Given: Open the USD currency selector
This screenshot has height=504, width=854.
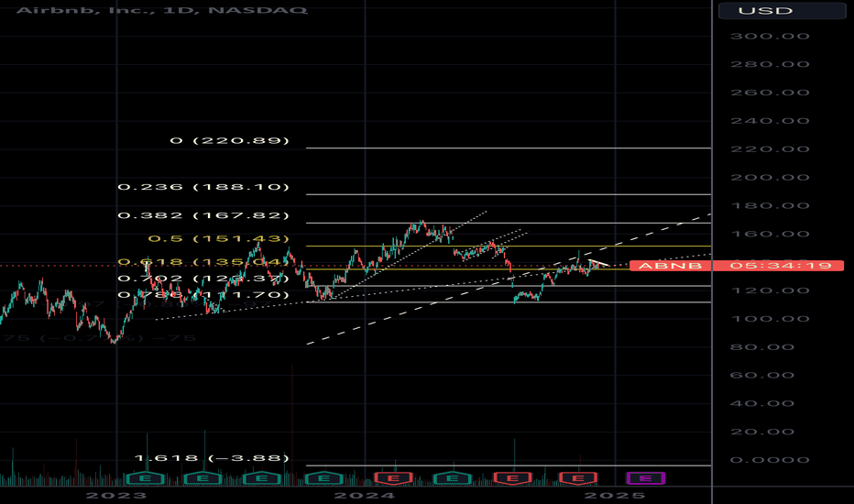Looking at the screenshot, I should click(x=782, y=10).
